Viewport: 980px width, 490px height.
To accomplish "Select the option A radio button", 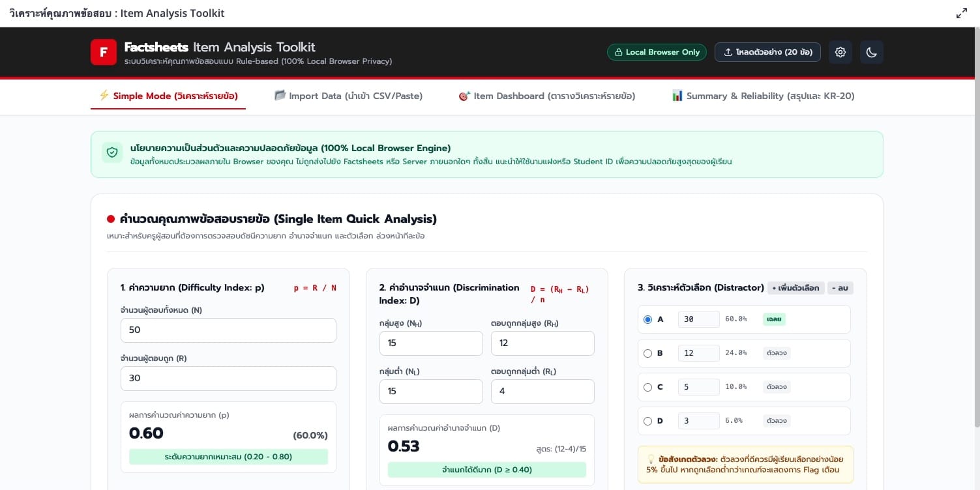I will [647, 319].
